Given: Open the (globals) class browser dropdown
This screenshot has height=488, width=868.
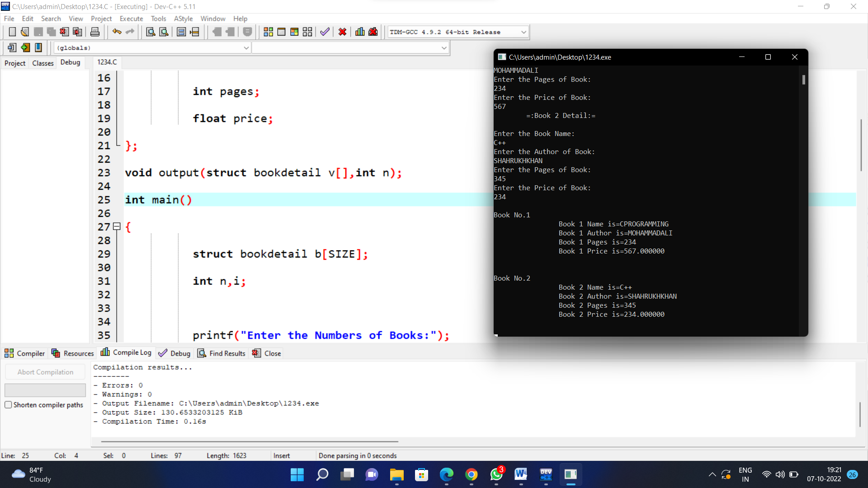Looking at the screenshot, I should 246,47.
